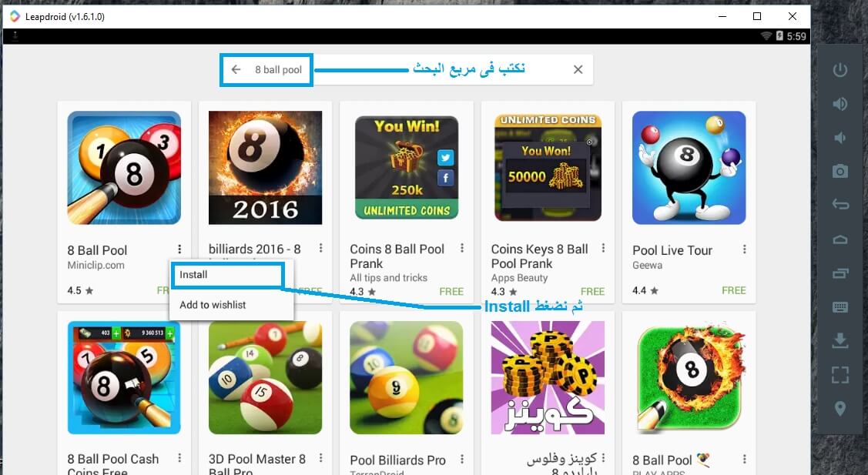Click the back arrow icon in sidebar
Screen dimensions: 868x475
point(840,205)
